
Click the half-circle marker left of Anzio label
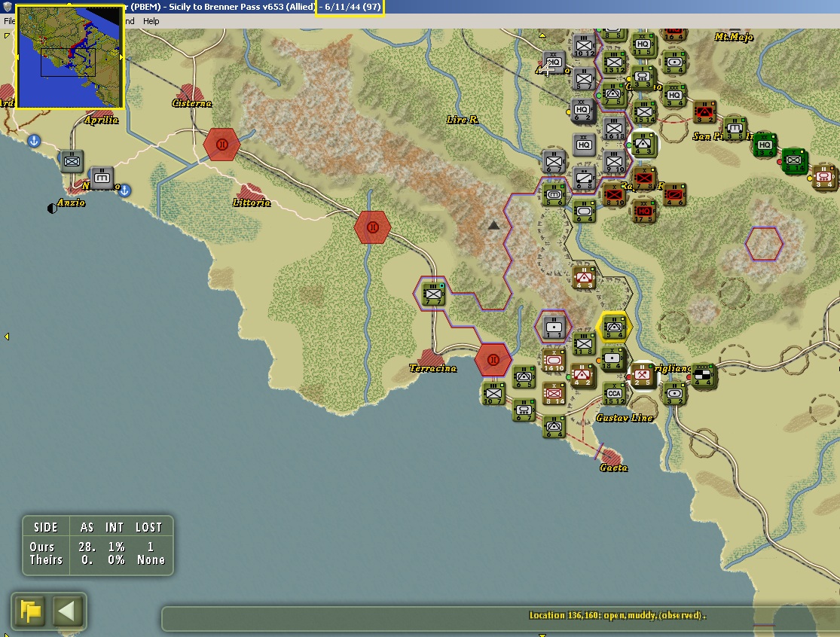[x=52, y=209]
